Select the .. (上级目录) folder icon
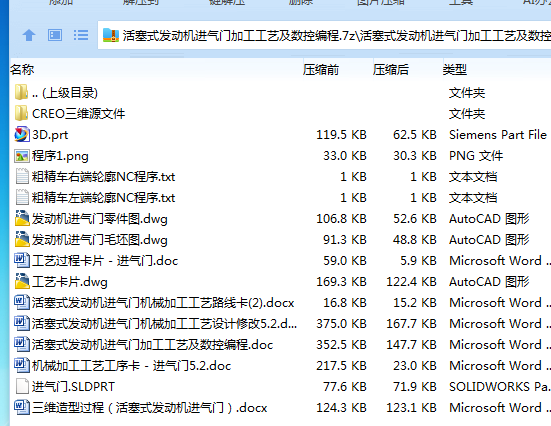The image size is (551, 426). tap(21, 92)
